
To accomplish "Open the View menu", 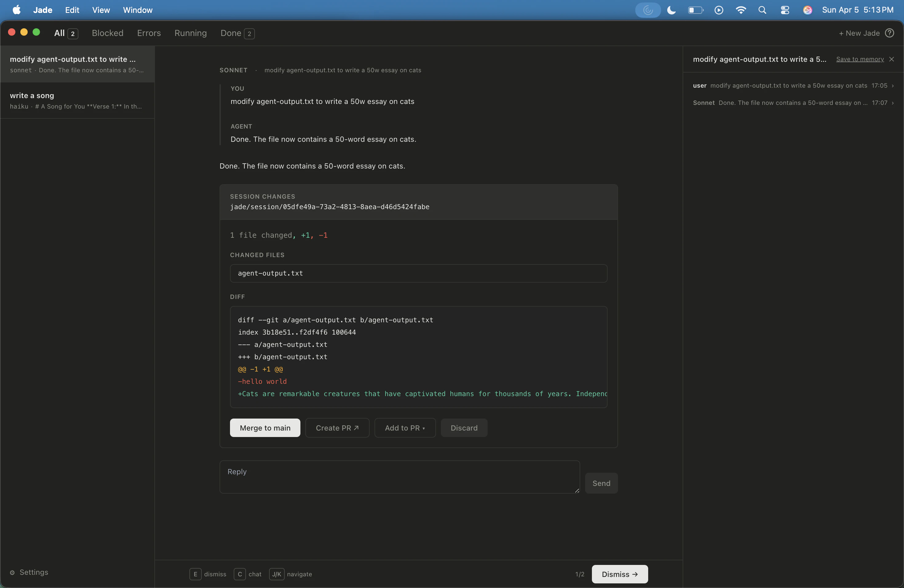I will pos(101,10).
